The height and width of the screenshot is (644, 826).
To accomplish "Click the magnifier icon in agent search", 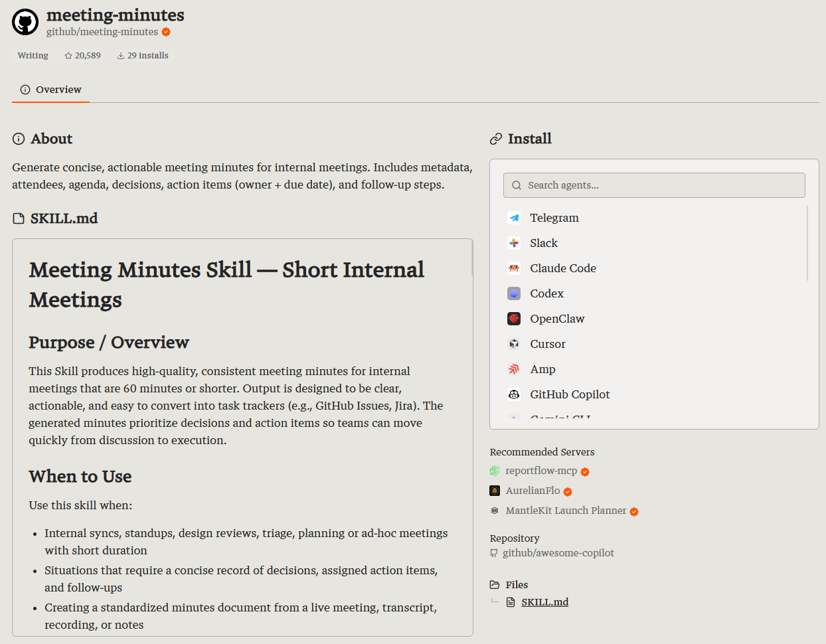I will (x=517, y=185).
